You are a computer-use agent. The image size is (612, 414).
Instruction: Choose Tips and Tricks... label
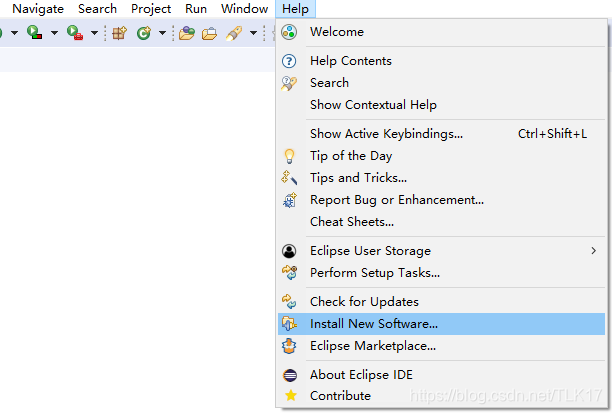click(x=358, y=178)
